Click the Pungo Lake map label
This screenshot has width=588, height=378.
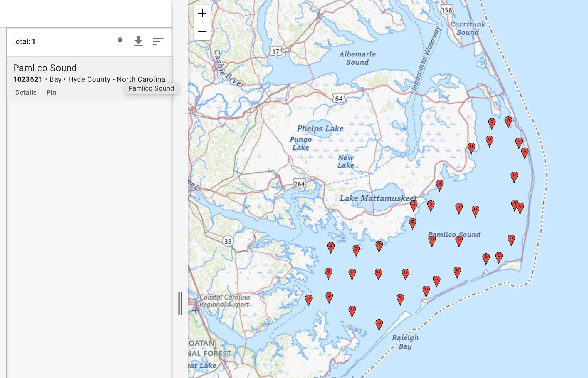[x=300, y=143]
